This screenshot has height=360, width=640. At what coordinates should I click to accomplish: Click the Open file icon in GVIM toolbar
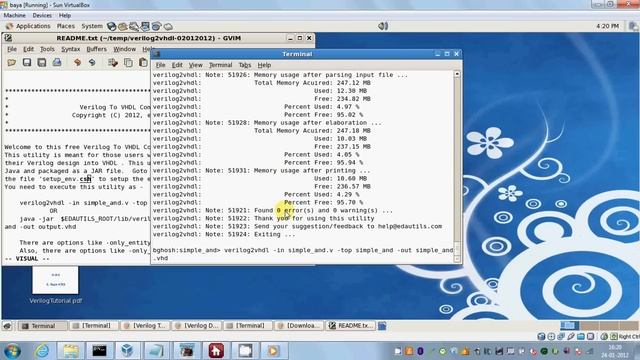[11, 62]
